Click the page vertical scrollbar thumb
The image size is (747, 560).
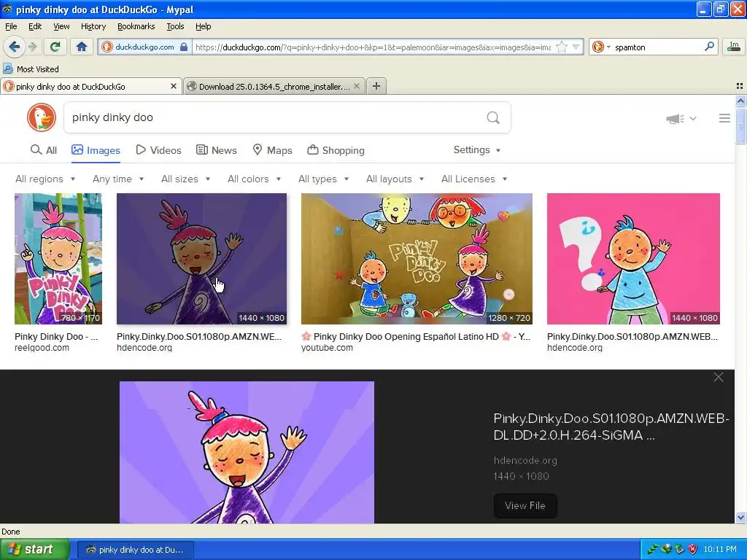740,125
